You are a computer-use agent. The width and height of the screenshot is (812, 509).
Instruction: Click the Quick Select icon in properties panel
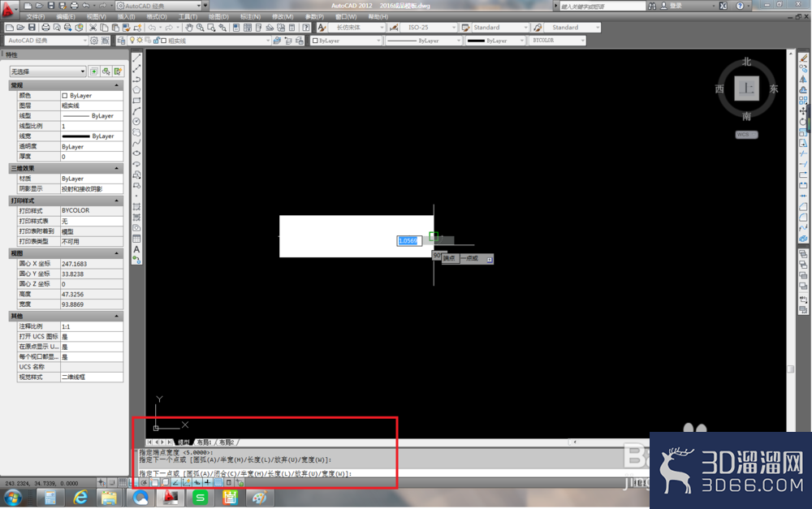click(x=118, y=71)
